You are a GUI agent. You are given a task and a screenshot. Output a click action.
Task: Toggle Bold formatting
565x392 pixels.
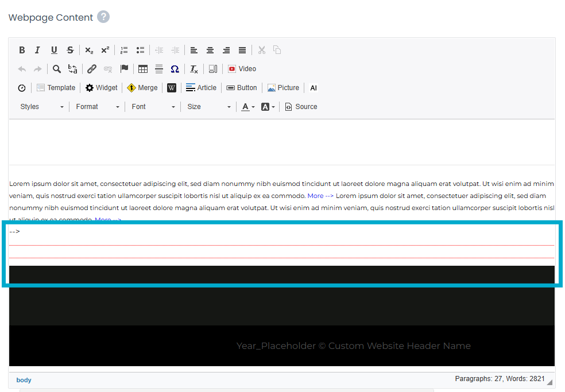[x=22, y=50]
